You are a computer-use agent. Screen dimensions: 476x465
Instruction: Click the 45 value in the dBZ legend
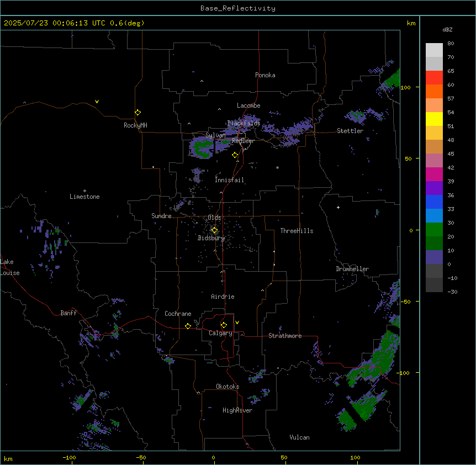tap(451, 154)
